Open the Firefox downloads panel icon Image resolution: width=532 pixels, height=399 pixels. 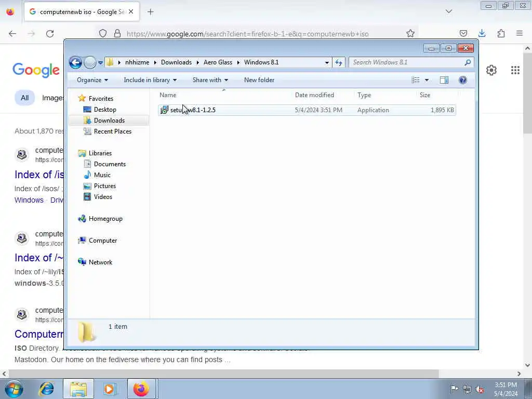(x=482, y=33)
